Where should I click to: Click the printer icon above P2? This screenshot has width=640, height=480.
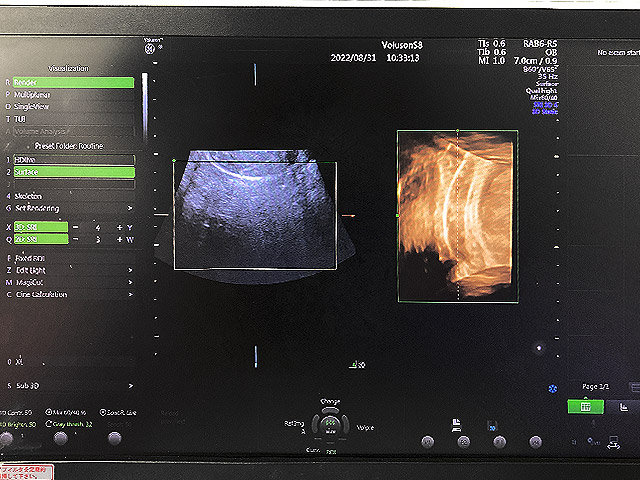[x=457, y=425]
